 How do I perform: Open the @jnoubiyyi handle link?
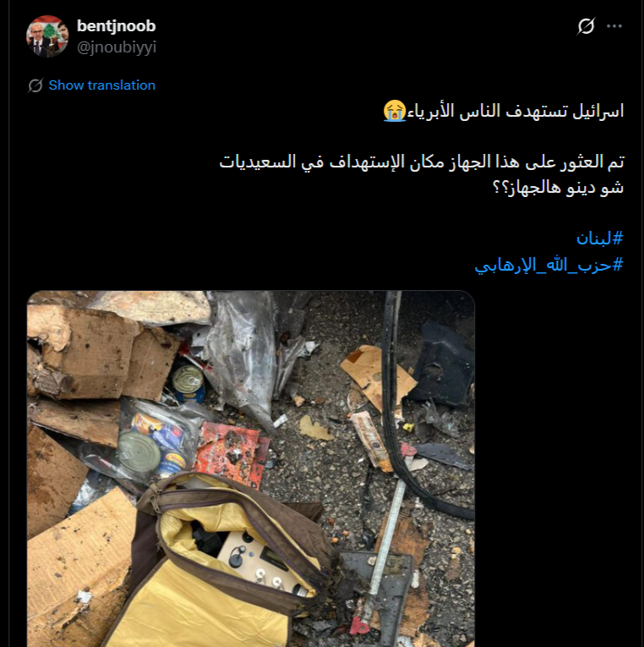click(x=117, y=47)
